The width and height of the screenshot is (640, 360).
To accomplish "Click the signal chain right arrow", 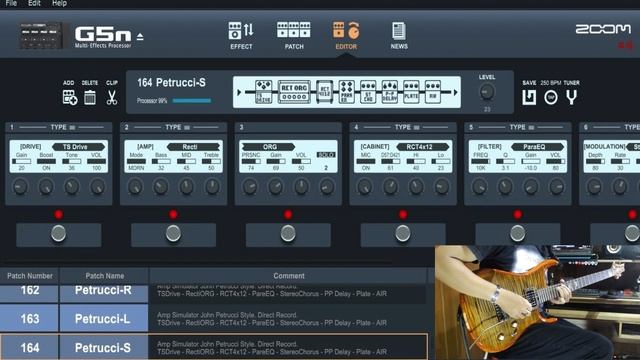I will [455, 92].
